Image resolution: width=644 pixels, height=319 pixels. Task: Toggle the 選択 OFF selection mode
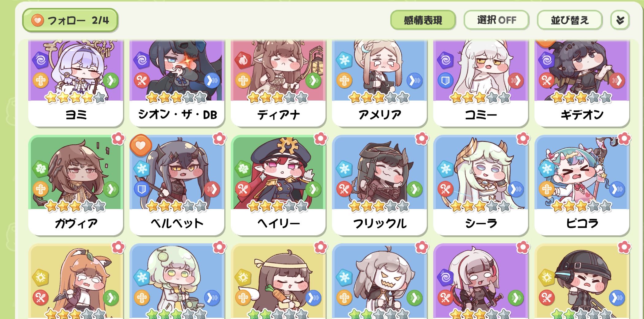(496, 20)
